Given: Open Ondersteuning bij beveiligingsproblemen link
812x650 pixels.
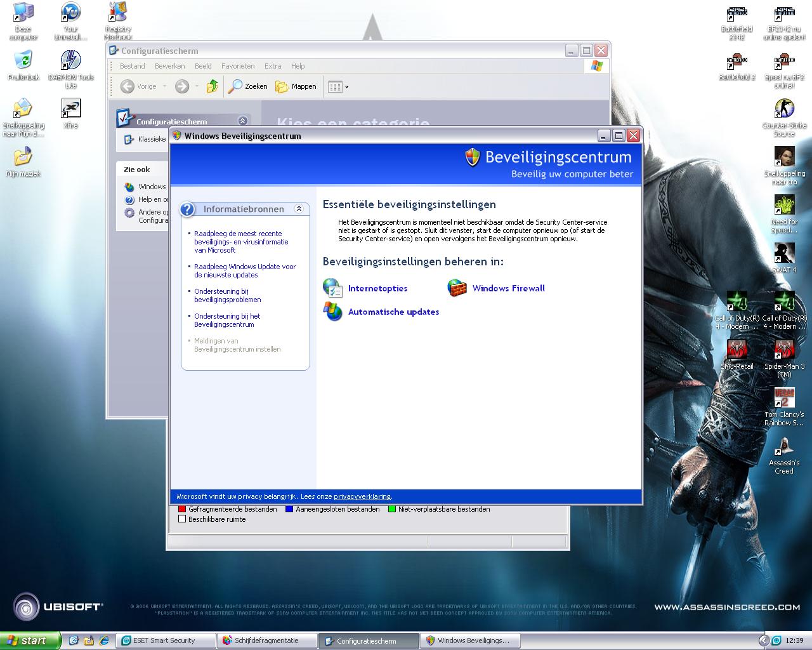Looking at the screenshot, I should coord(227,296).
